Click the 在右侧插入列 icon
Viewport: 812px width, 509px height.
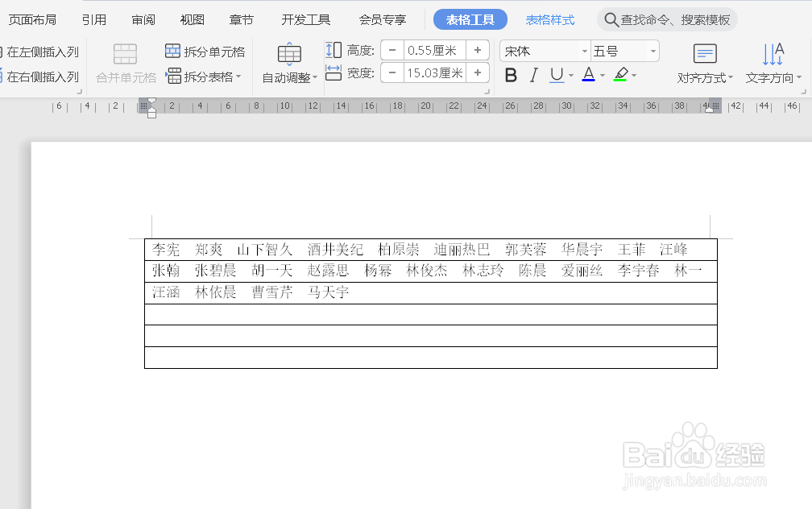click(x=36, y=77)
